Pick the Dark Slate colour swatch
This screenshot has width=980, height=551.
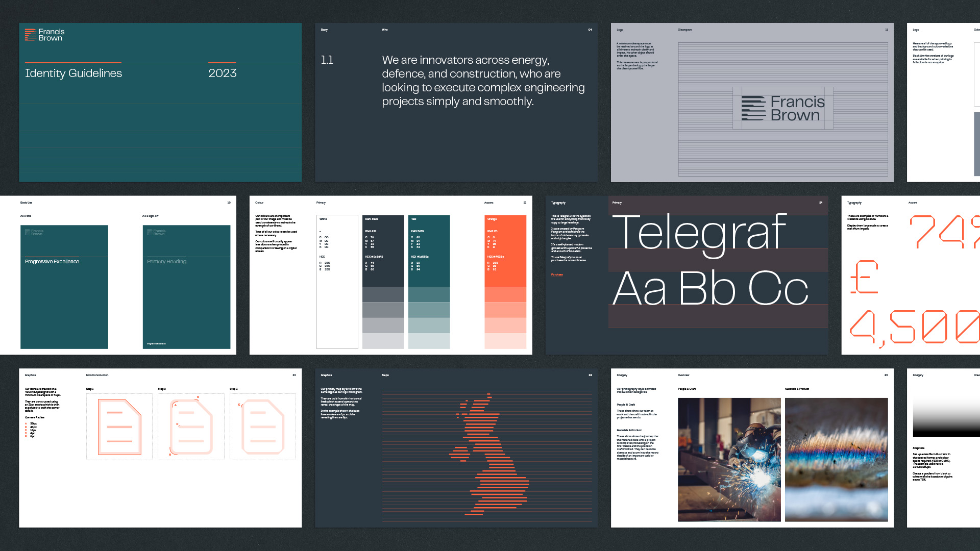[x=383, y=250]
